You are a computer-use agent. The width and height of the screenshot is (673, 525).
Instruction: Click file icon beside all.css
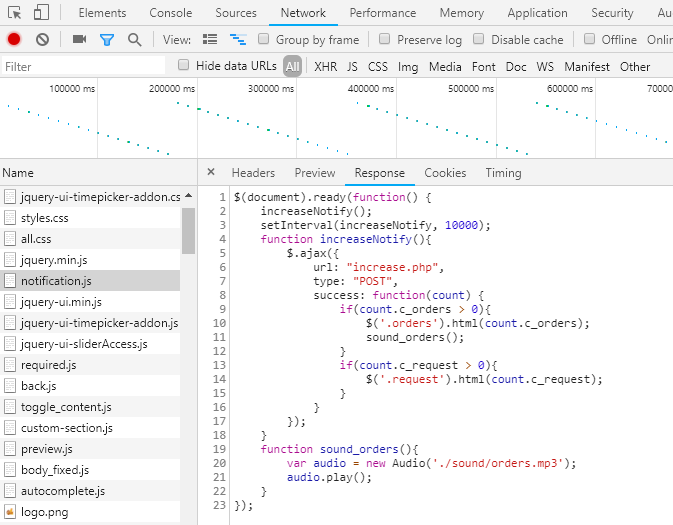point(10,239)
